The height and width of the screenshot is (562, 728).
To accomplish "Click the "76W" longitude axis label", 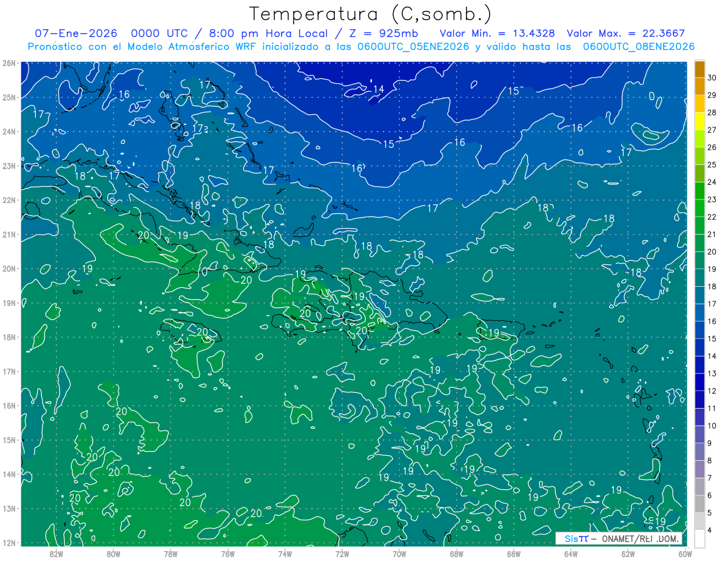I will 227,554.
